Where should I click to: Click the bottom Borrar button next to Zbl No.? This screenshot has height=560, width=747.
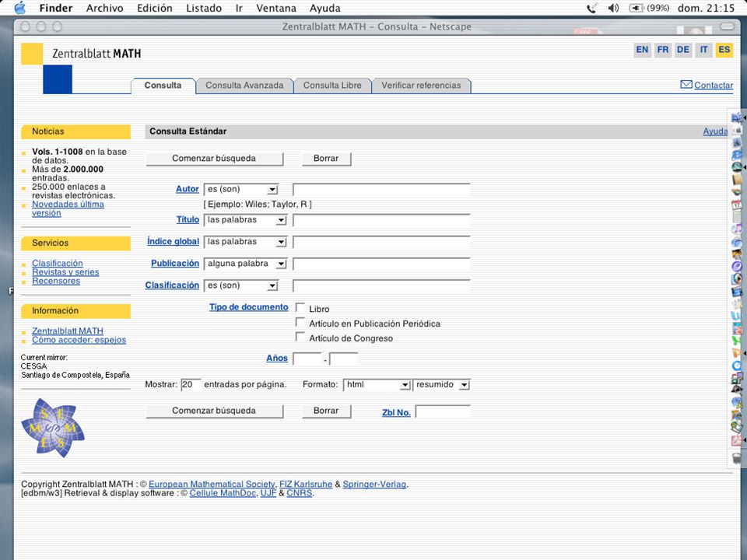(326, 411)
